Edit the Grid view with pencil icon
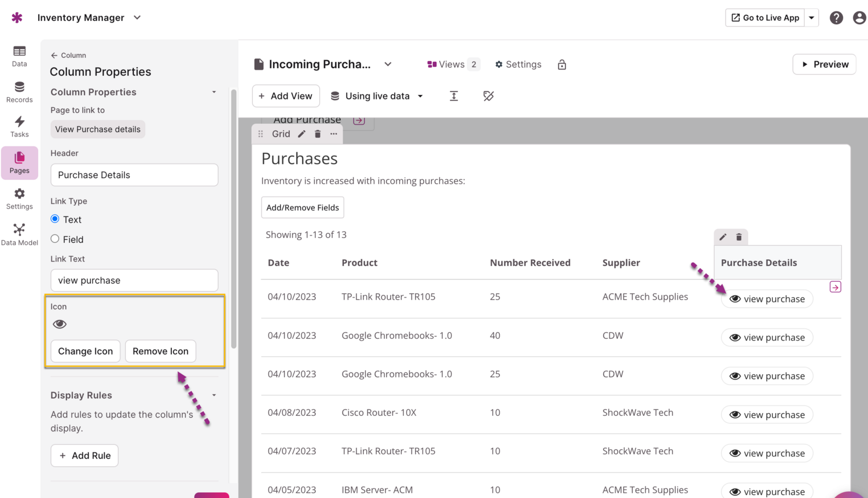This screenshot has height=498, width=868. (x=301, y=134)
